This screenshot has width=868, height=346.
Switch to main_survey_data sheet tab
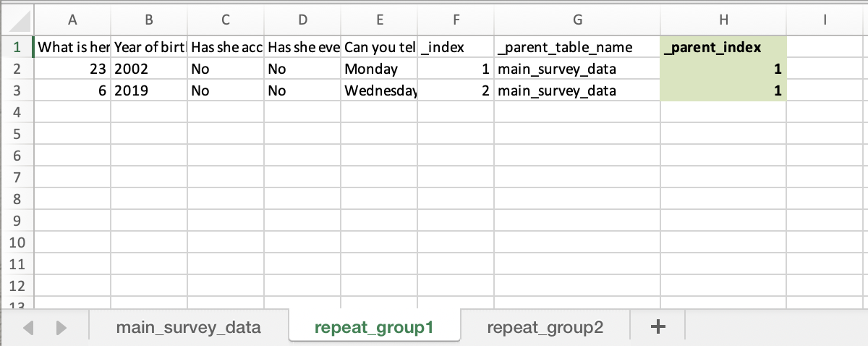point(188,327)
